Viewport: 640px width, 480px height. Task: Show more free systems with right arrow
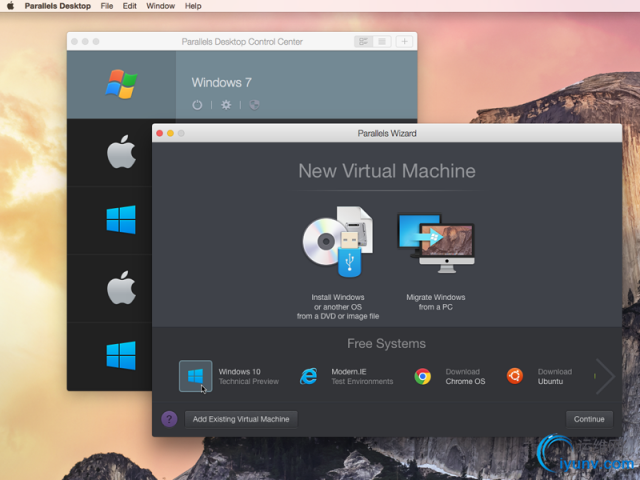605,376
